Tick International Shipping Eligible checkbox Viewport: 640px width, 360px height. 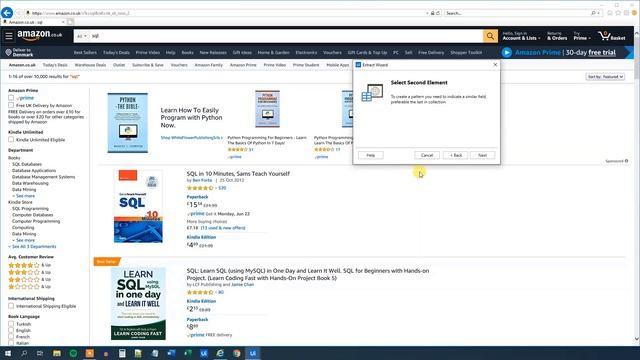11,306
